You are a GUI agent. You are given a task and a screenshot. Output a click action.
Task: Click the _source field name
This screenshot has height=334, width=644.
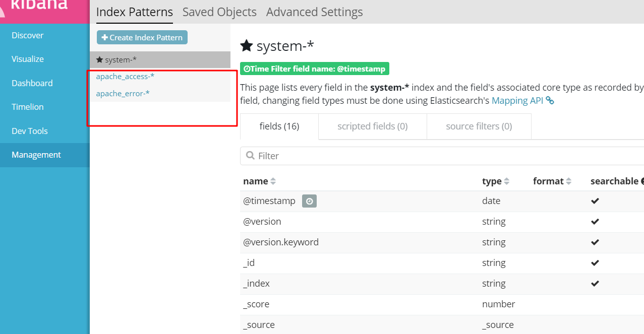coord(259,325)
